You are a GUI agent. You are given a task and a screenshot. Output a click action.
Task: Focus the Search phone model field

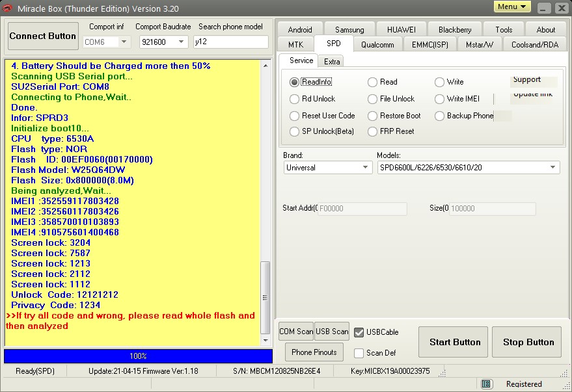230,42
